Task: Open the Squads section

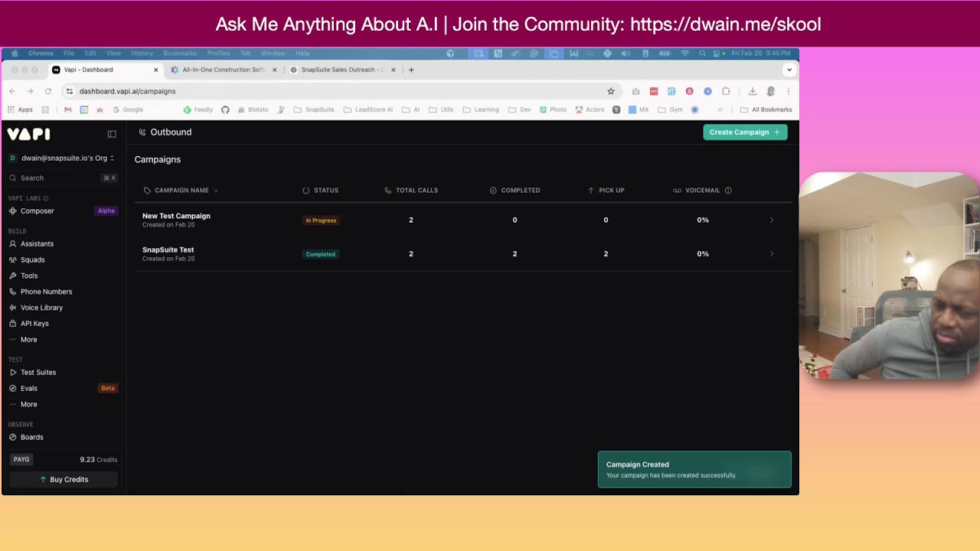Action: pos(63,259)
